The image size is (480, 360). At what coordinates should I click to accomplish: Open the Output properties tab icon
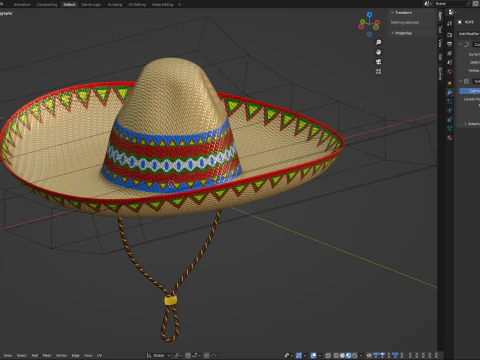tap(450, 44)
